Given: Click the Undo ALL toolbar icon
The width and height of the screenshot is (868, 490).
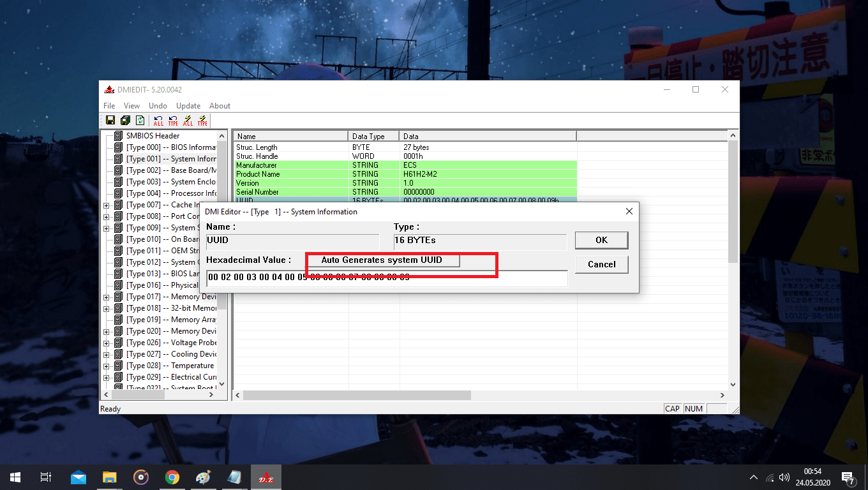Looking at the screenshot, I should (x=158, y=121).
